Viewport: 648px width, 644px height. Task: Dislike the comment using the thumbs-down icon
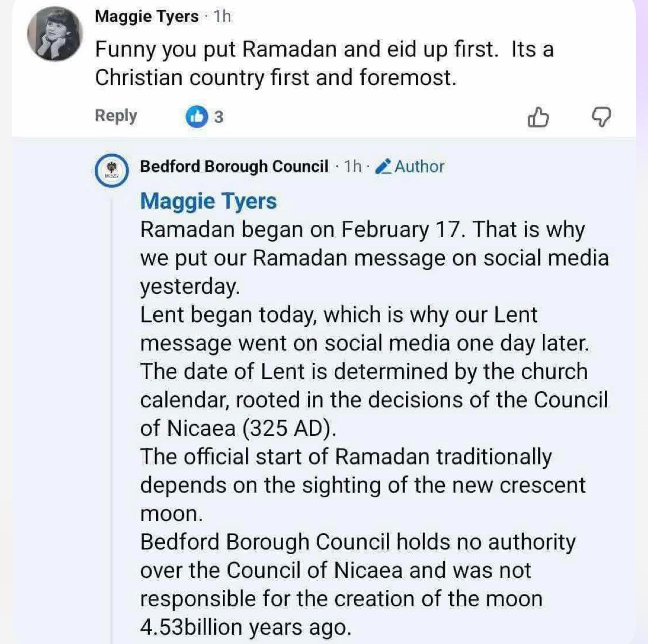pyautogui.click(x=601, y=117)
